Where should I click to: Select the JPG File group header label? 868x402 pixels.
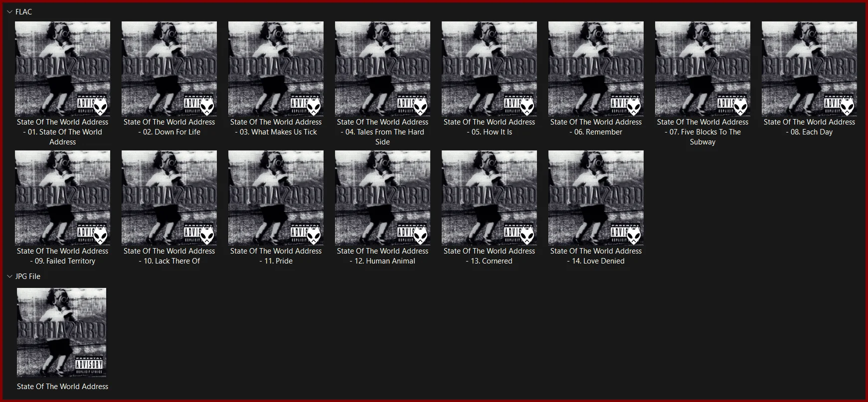coord(28,276)
